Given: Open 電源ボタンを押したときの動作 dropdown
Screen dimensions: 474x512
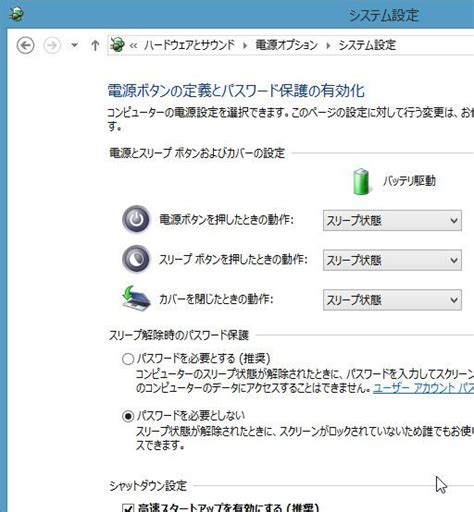Looking at the screenshot, I should 392,220.
